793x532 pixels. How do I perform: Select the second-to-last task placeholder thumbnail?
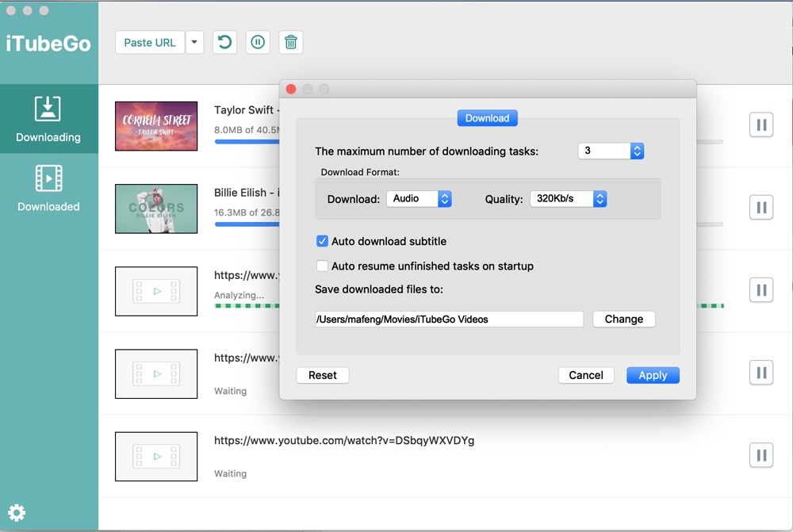click(156, 373)
